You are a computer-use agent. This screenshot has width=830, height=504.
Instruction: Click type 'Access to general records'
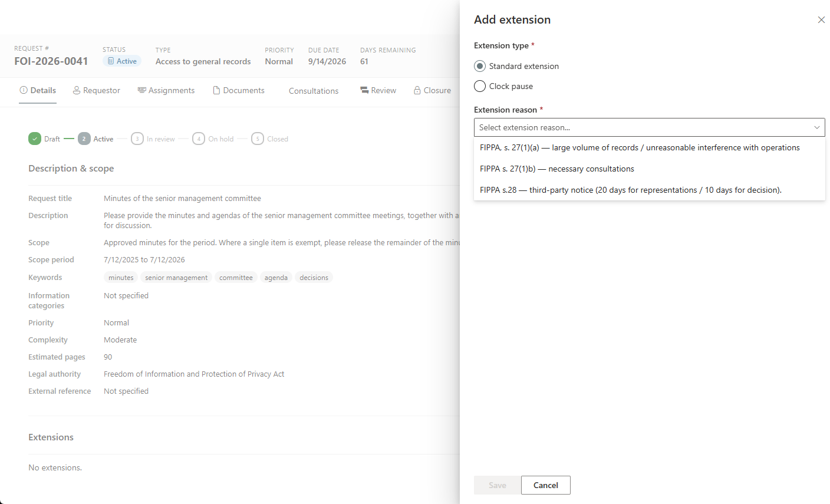pos(203,61)
